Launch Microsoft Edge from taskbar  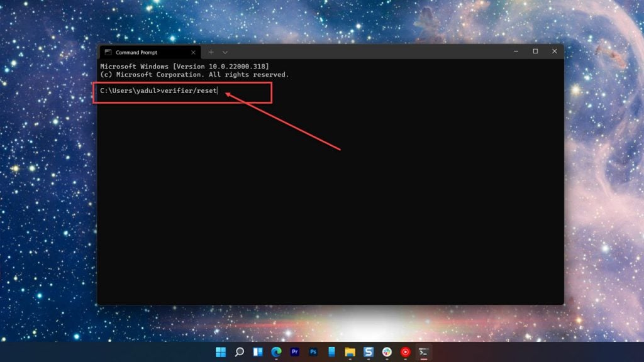coord(276,352)
